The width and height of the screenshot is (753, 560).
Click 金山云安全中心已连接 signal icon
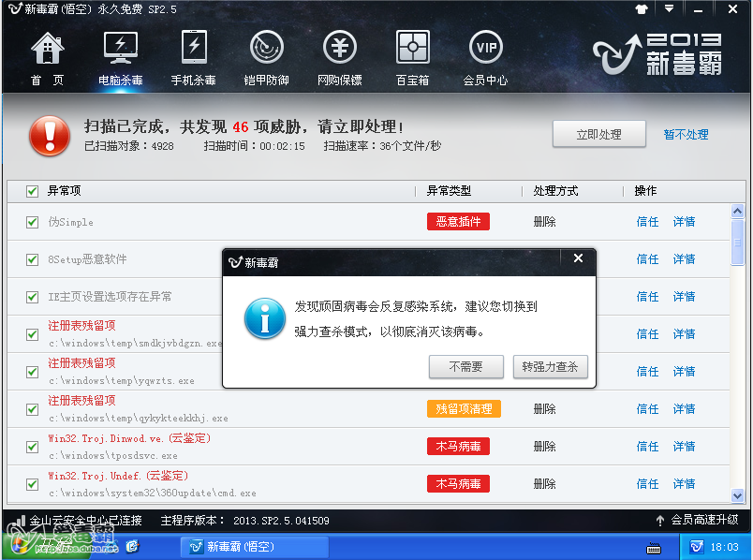(x=20, y=521)
